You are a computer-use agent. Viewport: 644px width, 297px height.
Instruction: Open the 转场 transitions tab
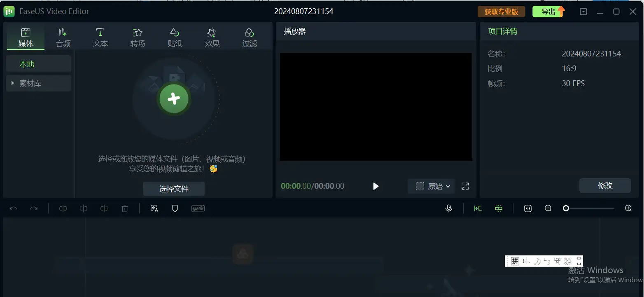coord(138,37)
